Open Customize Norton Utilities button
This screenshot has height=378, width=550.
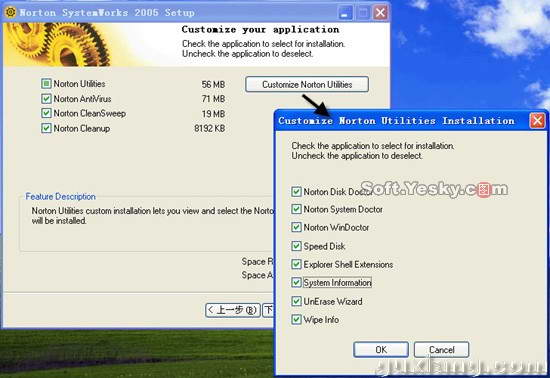[307, 85]
